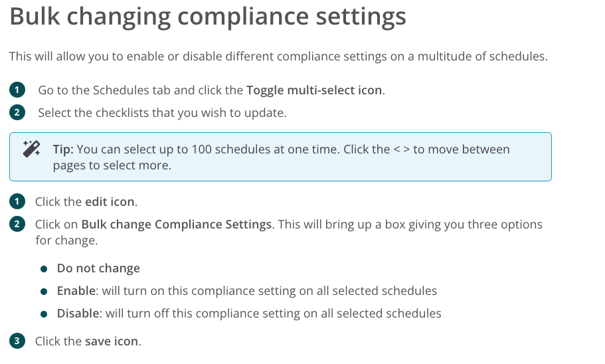Click step badge beside "Select the checklists"
Image resolution: width=605 pixels, height=364 pixels.
click(17, 112)
